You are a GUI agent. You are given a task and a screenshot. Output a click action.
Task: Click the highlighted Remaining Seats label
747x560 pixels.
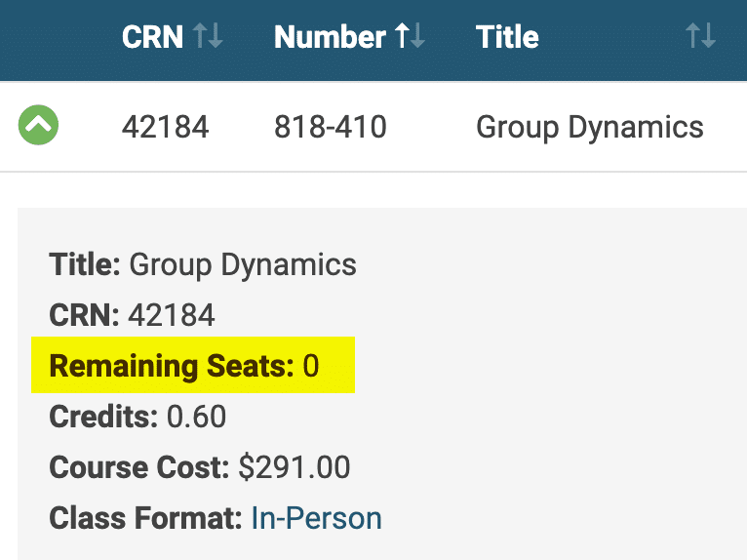tap(171, 366)
